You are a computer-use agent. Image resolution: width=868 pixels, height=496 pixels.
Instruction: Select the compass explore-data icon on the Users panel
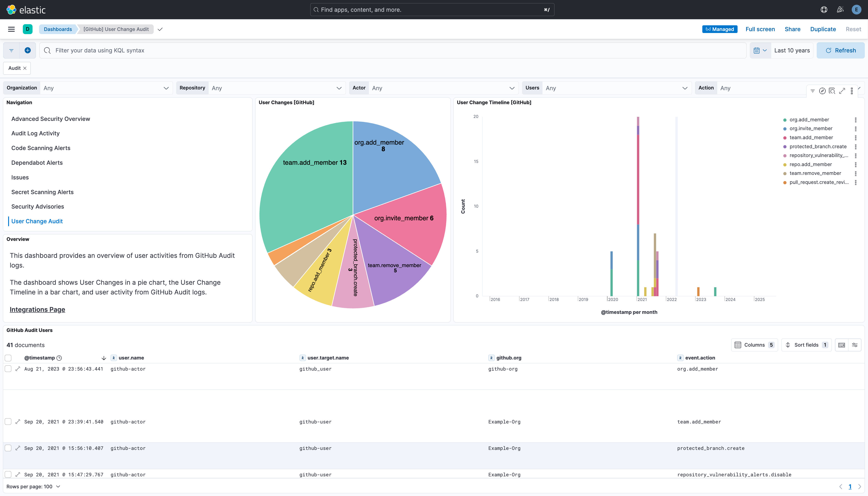(x=822, y=91)
